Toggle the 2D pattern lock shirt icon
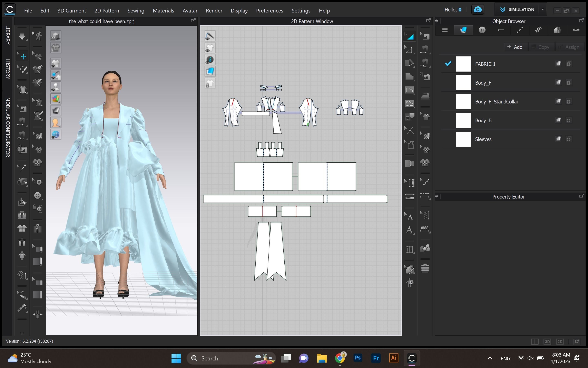This screenshot has height=368, width=588. pos(210,83)
